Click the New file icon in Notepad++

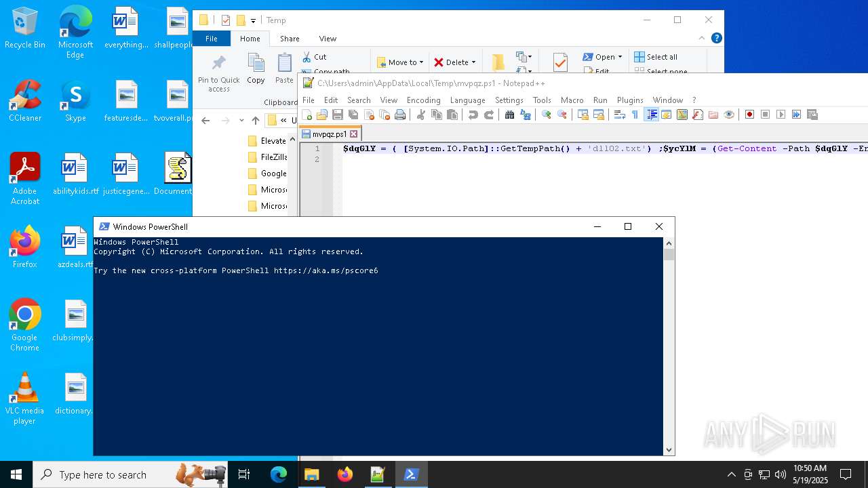click(307, 115)
